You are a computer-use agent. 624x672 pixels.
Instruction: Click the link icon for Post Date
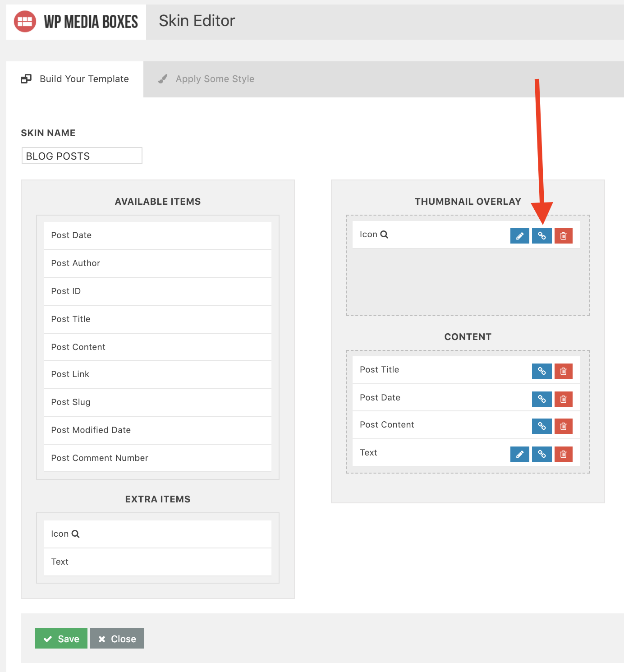tap(541, 399)
